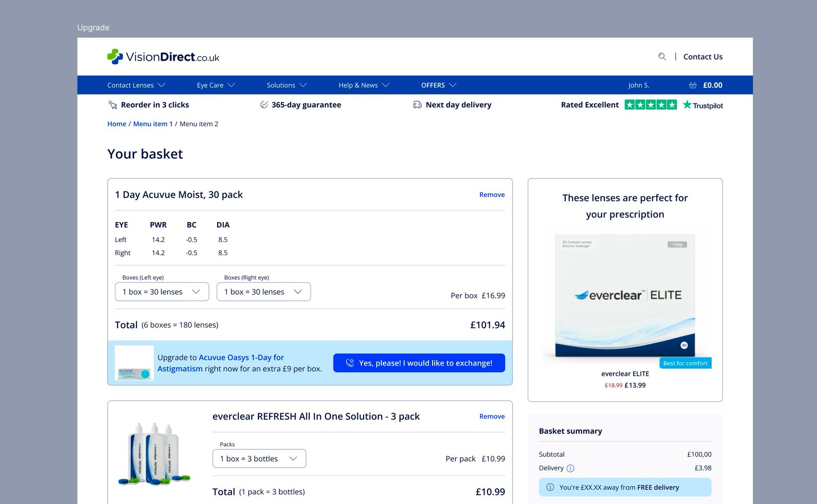The height and width of the screenshot is (504, 817).
Task: Click the Trustpilot logo
Action: coord(703,105)
